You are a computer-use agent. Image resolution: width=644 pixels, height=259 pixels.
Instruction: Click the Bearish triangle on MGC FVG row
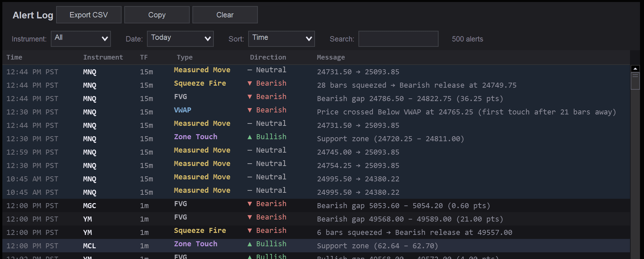point(250,204)
